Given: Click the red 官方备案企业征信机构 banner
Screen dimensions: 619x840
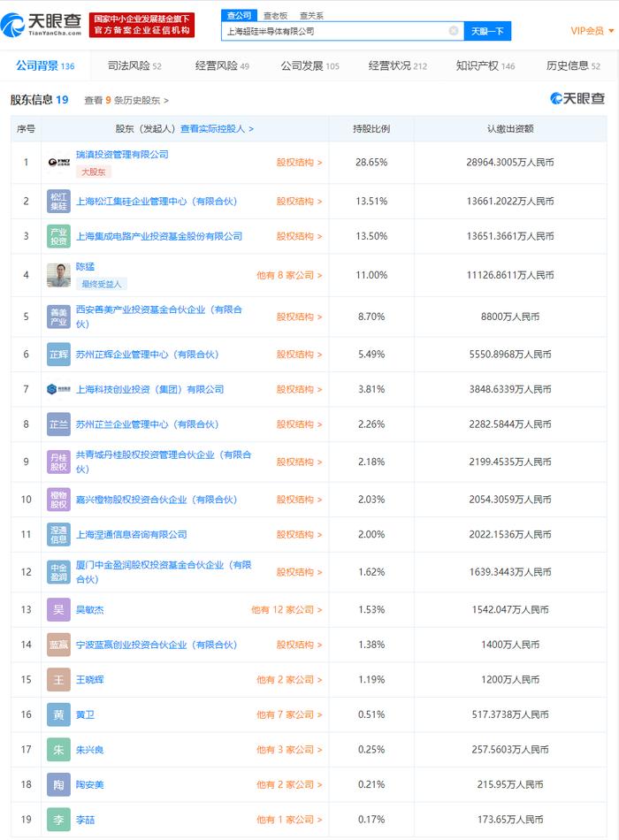Looking at the screenshot, I should pos(141,25).
